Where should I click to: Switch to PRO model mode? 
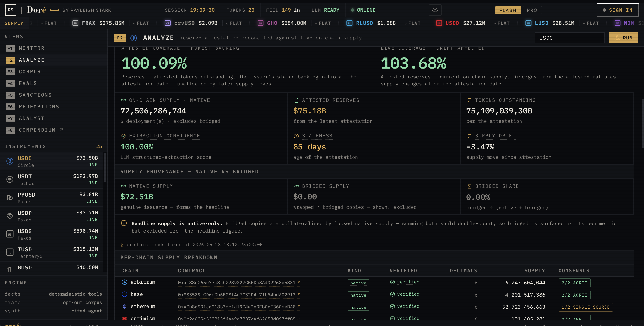click(x=532, y=10)
